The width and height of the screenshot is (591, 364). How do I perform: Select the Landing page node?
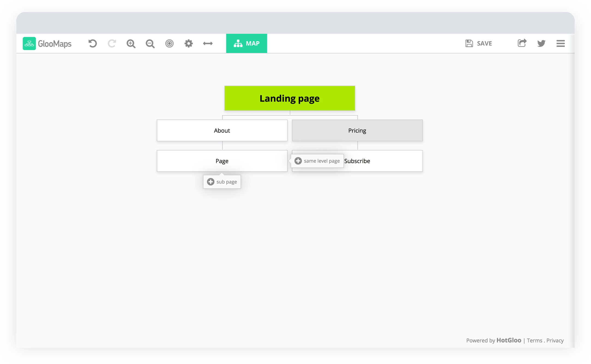(x=290, y=98)
